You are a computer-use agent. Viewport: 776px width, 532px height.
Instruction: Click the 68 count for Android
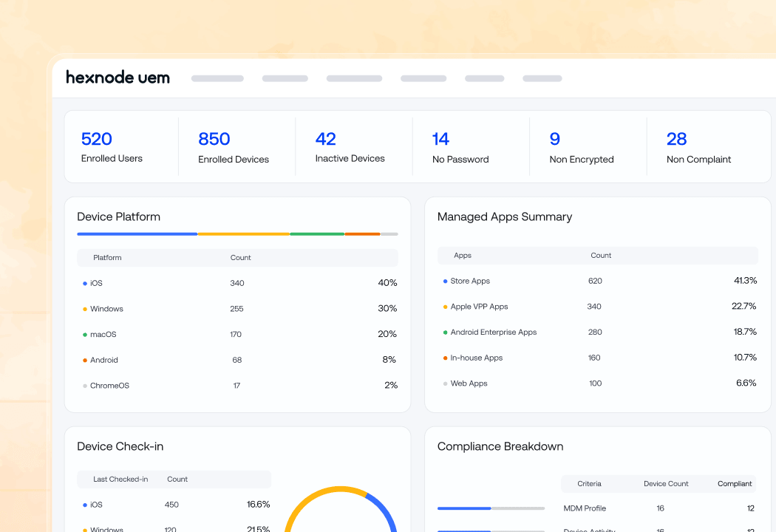[237, 361]
